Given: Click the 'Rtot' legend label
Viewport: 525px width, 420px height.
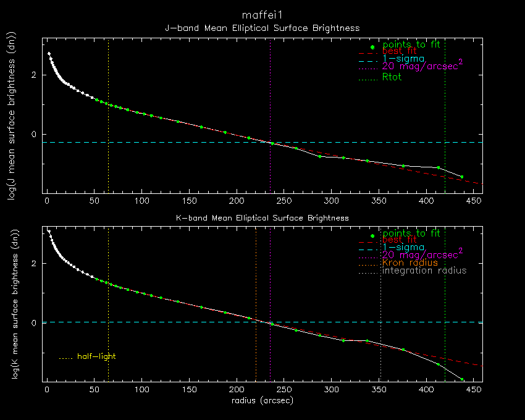Looking at the screenshot, I should coord(392,77).
